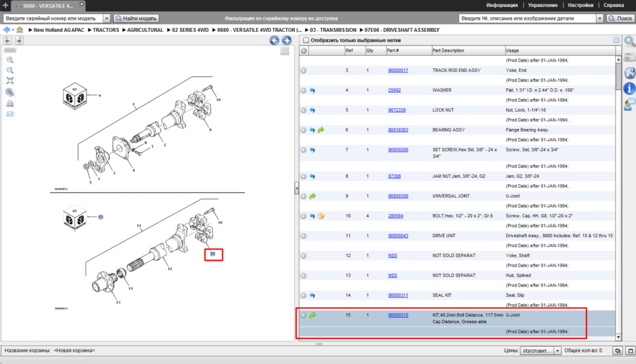Expand the 82 SERIES 4WD breadcrumb
The width and height of the screenshot is (636, 364).
(x=169, y=30)
